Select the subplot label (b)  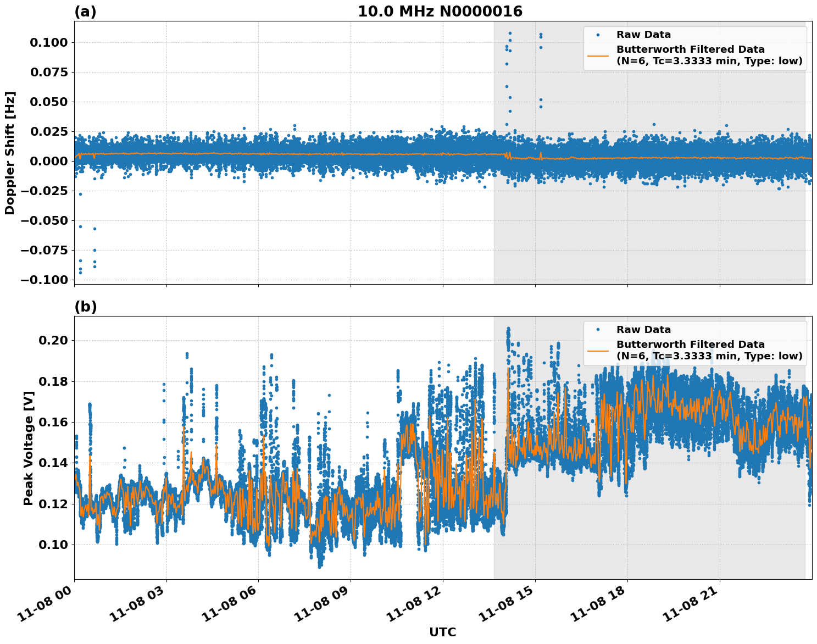[85, 307]
